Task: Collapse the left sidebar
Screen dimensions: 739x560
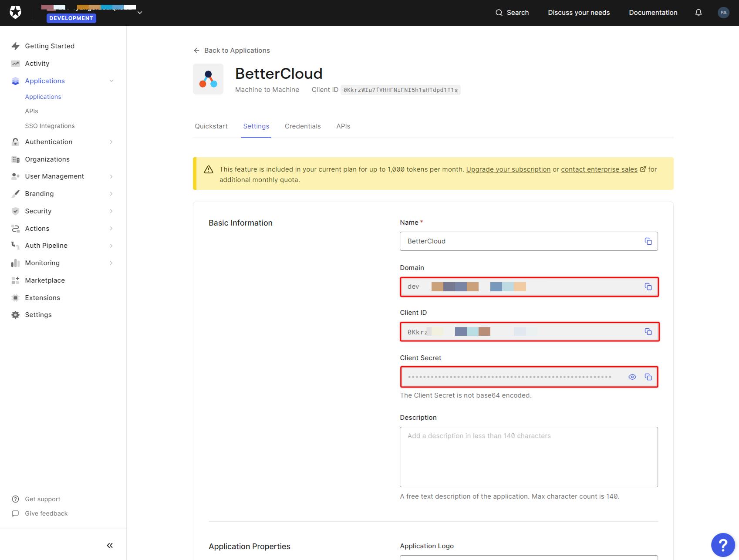Action: point(110,545)
